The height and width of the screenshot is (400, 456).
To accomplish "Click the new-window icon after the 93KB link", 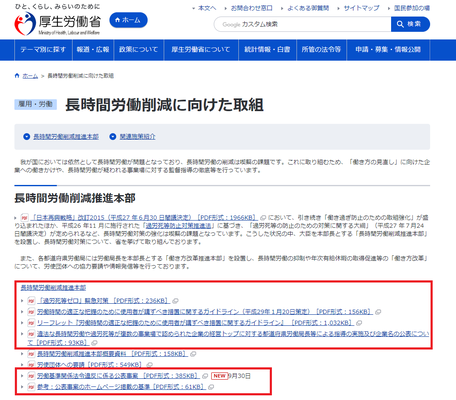I will 94,343.
